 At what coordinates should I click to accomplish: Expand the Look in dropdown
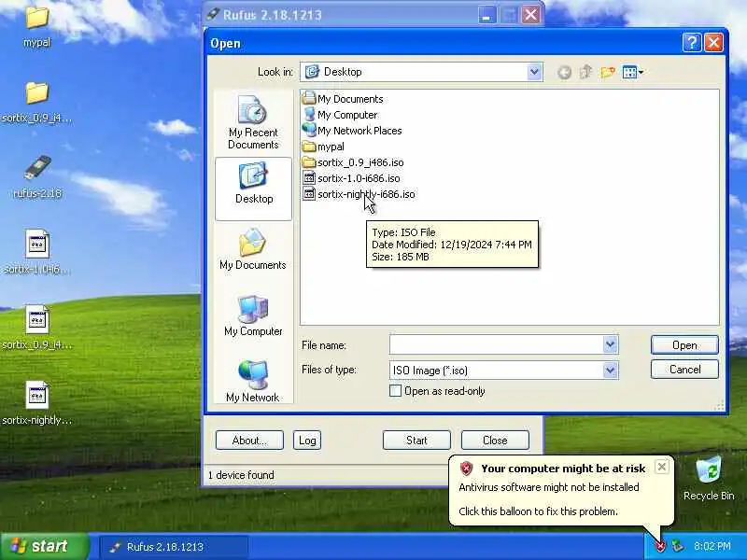coord(534,72)
